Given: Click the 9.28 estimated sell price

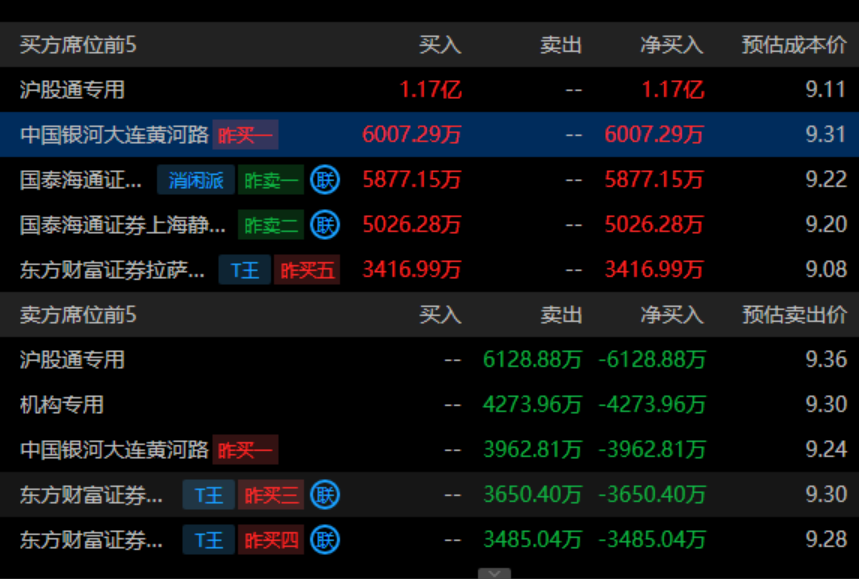Looking at the screenshot, I should [826, 540].
